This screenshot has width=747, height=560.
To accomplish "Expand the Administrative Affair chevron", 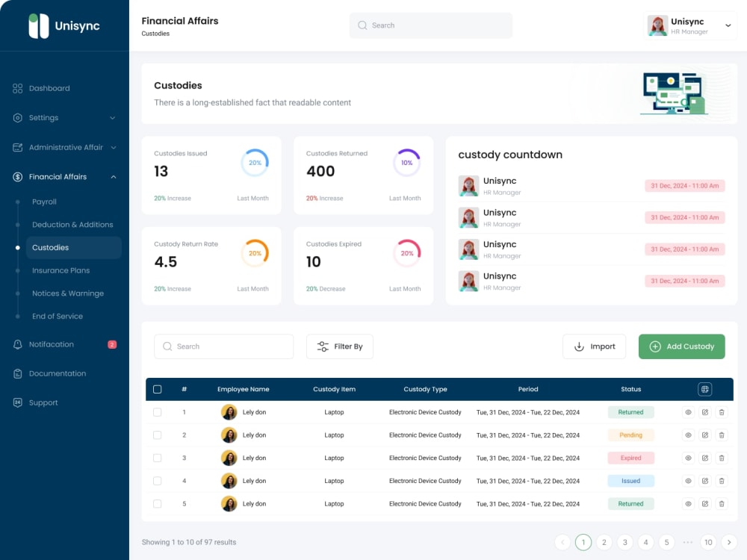I will point(114,148).
